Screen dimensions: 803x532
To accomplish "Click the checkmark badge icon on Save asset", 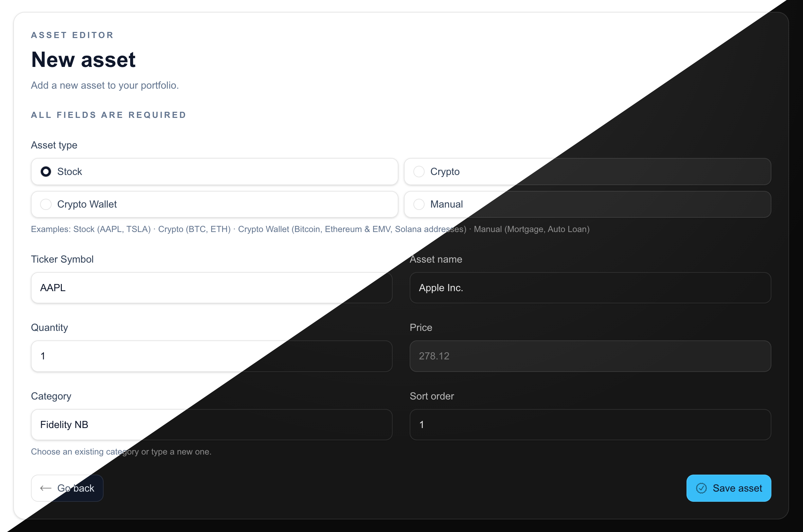I will (702, 488).
